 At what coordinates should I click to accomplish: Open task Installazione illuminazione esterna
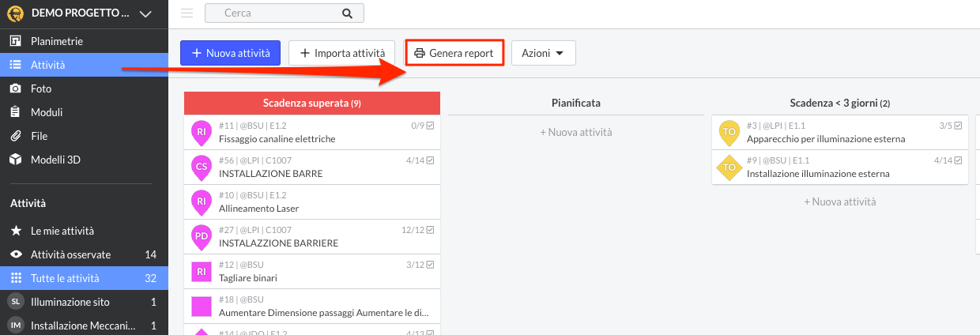839,167
